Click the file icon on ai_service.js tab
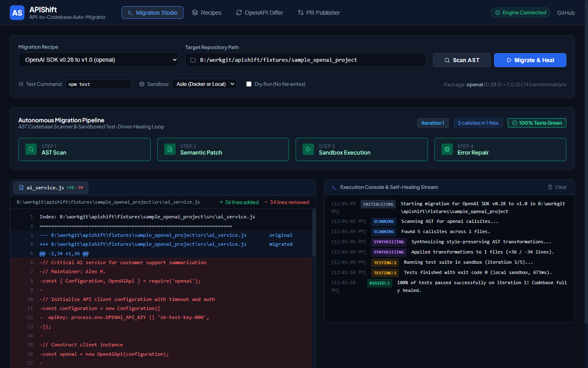 (x=21, y=188)
